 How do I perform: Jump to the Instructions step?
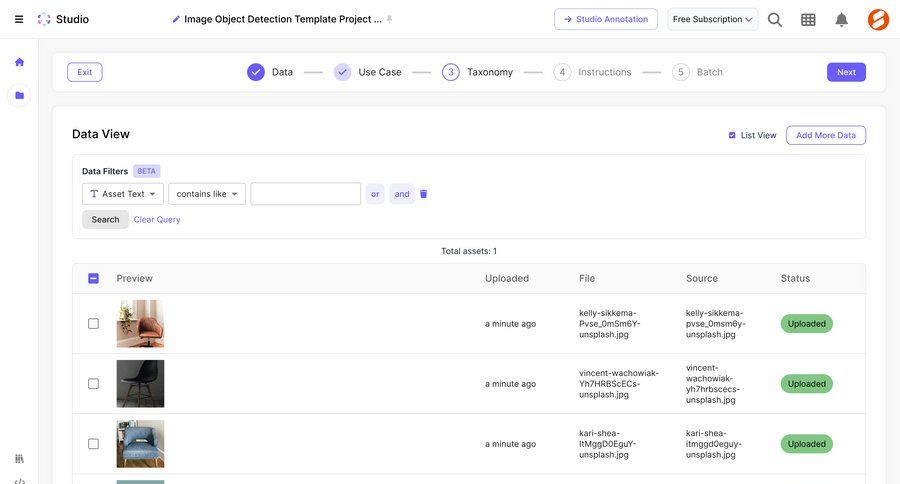[594, 72]
